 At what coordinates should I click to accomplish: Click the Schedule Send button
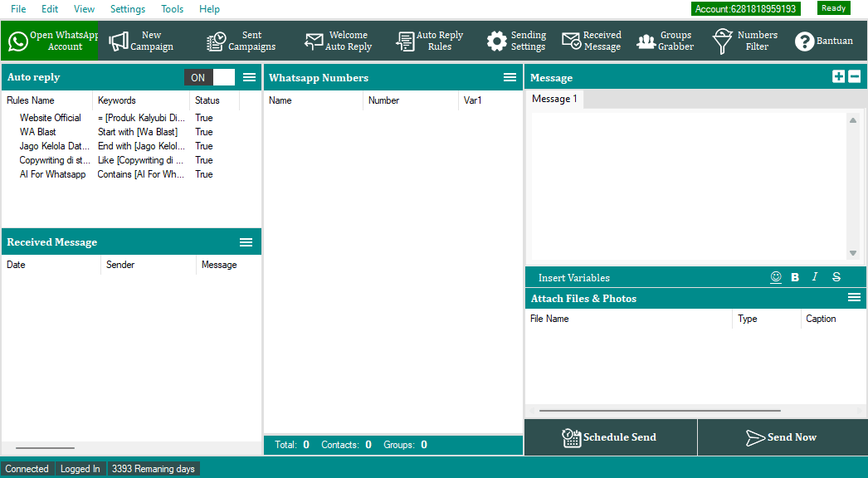click(610, 437)
